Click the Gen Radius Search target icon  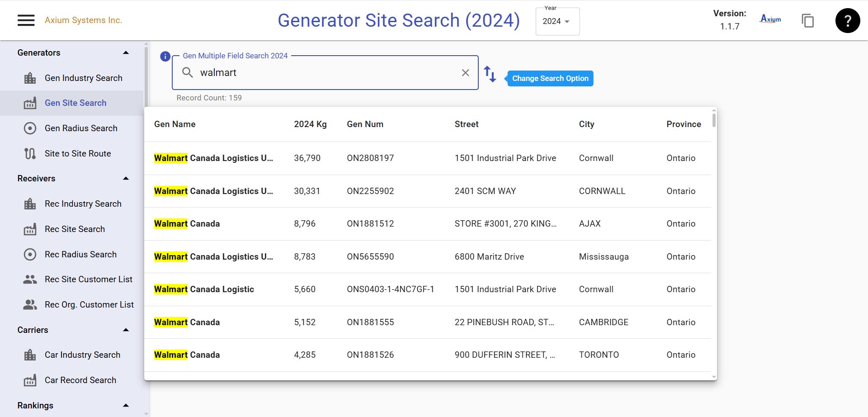(x=30, y=128)
